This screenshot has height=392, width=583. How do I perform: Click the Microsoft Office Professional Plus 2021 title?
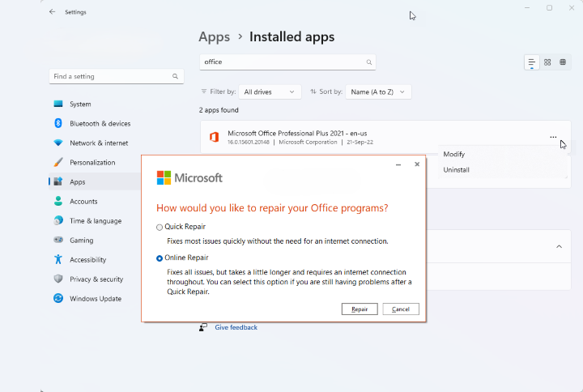tap(297, 133)
